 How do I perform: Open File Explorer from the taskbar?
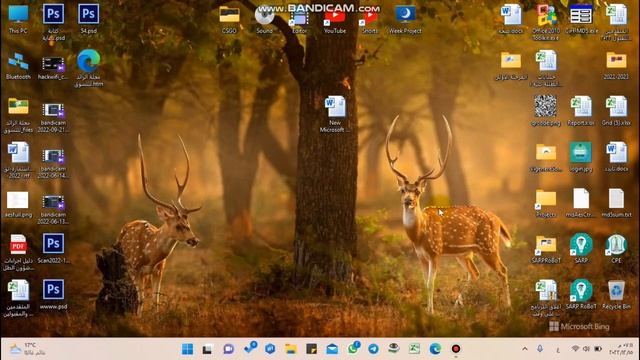291,349
